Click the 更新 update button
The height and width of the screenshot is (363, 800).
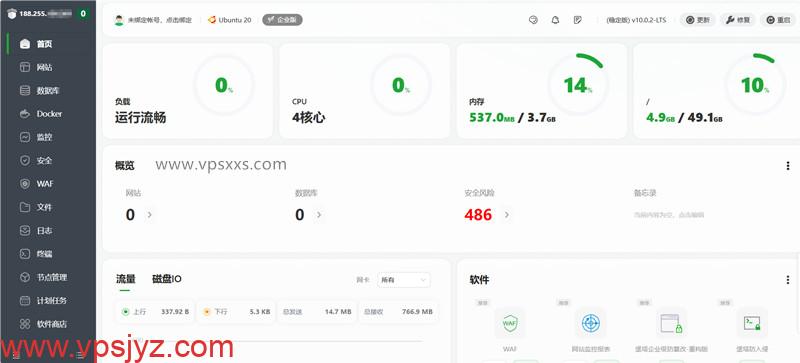[697, 20]
